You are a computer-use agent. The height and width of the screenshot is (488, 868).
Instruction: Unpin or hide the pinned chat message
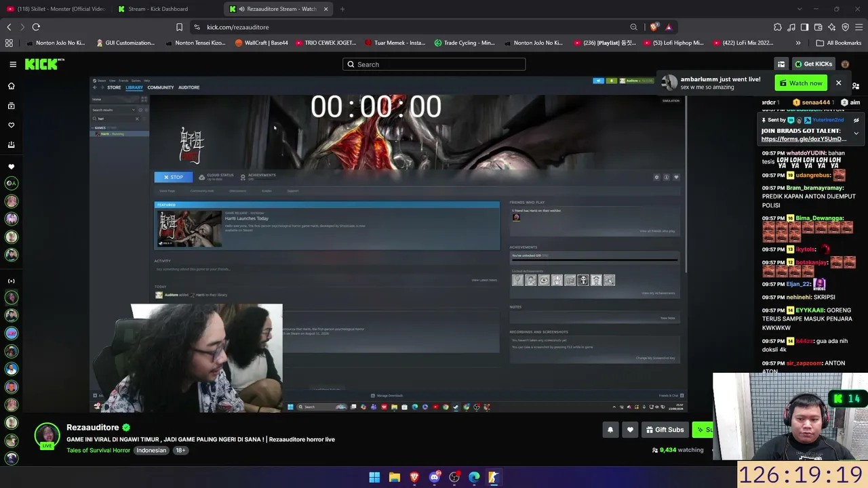(856, 120)
